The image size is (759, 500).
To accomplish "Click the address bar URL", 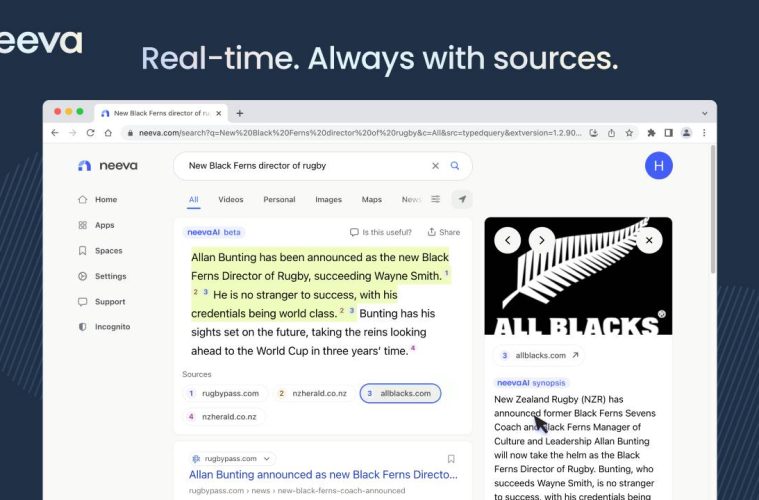I will (360, 133).
